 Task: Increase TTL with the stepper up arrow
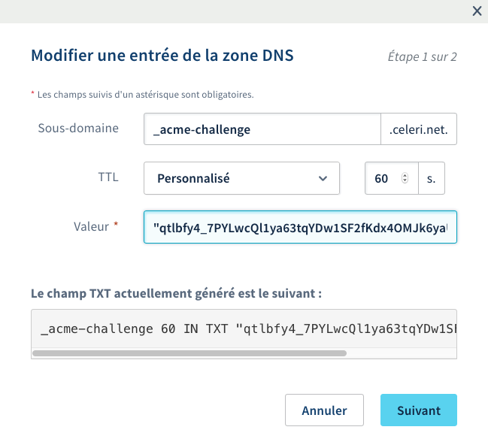(405, 176)
